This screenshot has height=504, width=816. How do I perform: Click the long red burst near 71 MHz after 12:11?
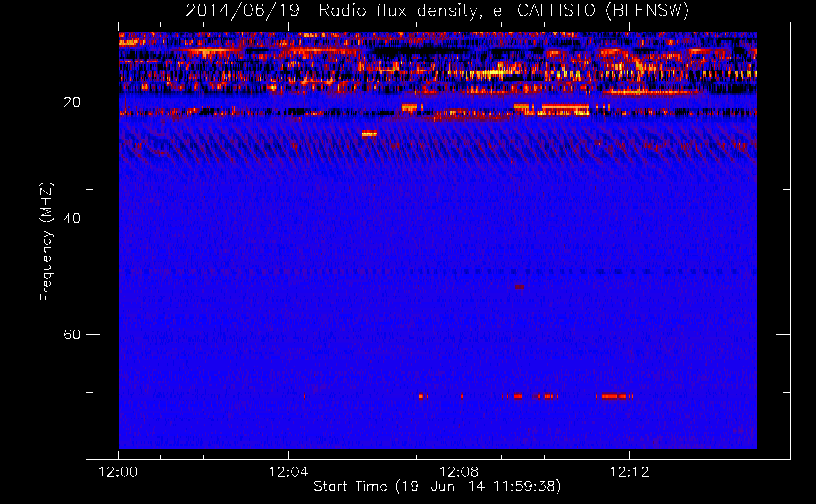point(614,396)
